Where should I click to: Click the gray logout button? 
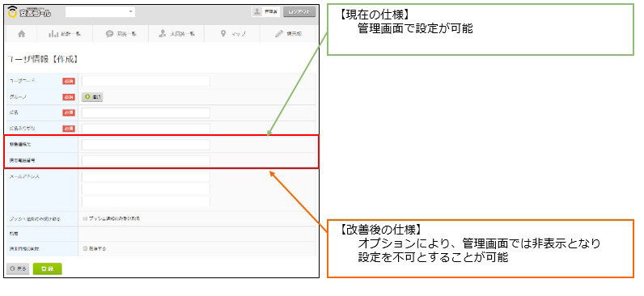tap(299, 12)
